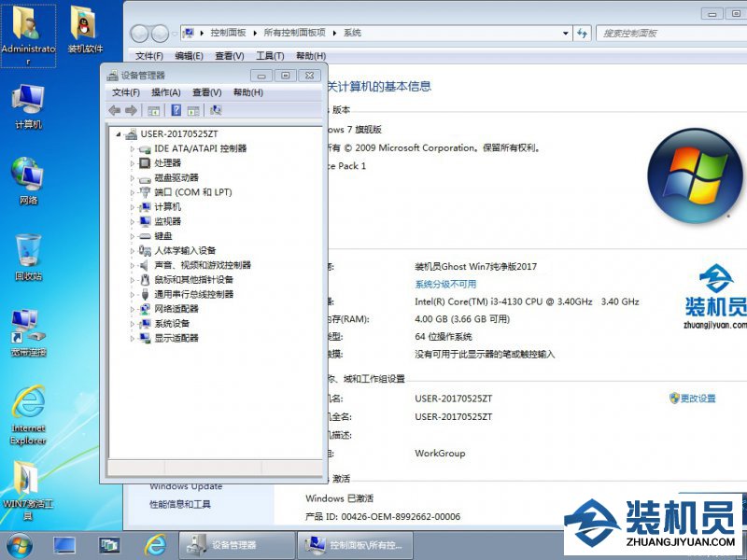Select the 处理器 chip icon in device tree
Viewport: 747px width, 560px height.
click(145, 163)
